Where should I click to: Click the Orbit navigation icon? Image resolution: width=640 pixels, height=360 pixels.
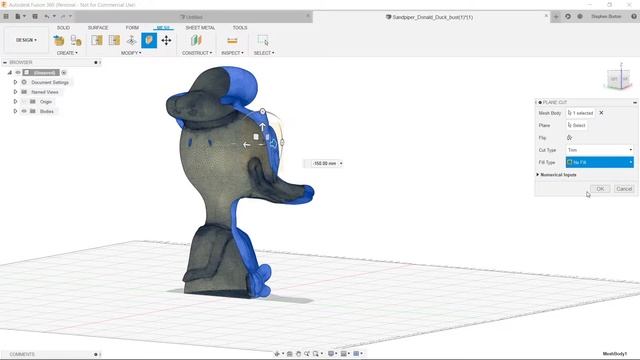278,354
